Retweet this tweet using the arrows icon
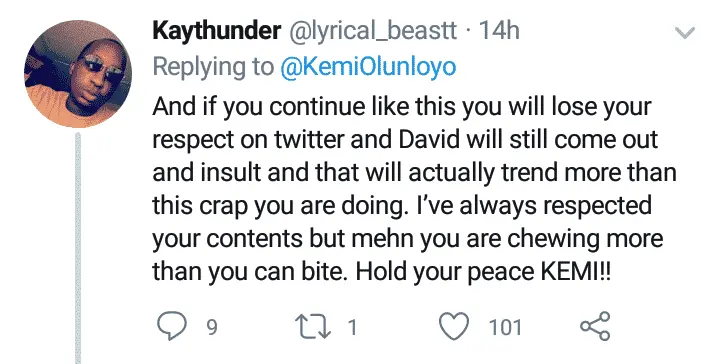 tap(315, 327)
